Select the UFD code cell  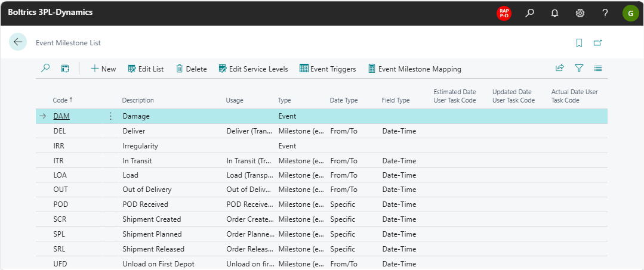(x=60, y=263)
